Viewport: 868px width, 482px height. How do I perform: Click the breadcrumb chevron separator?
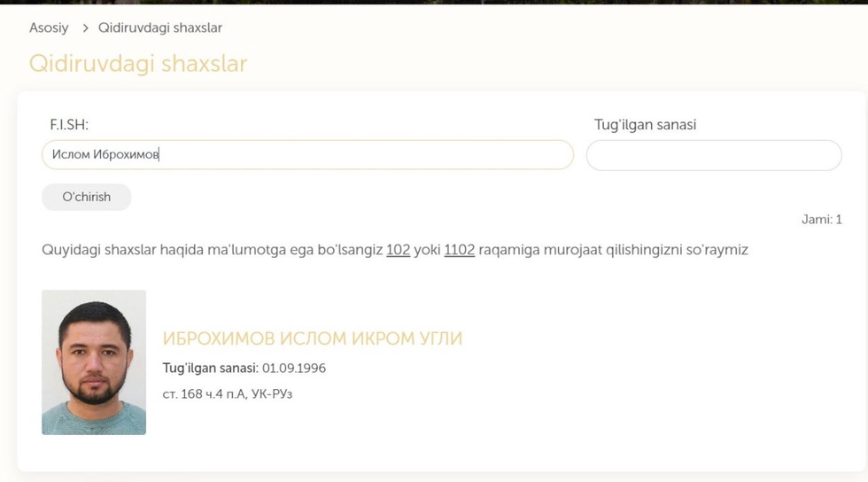point(86,27)
